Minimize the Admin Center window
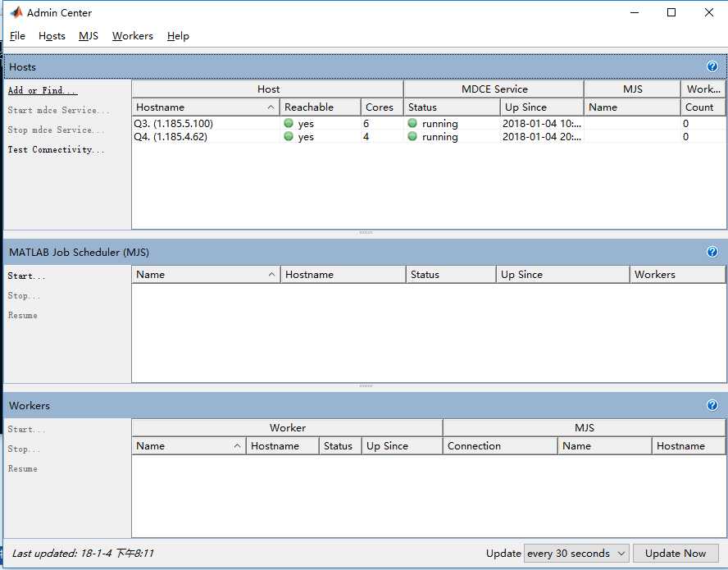This screenshot has width=728, height=570. click(x=635, y=12)
